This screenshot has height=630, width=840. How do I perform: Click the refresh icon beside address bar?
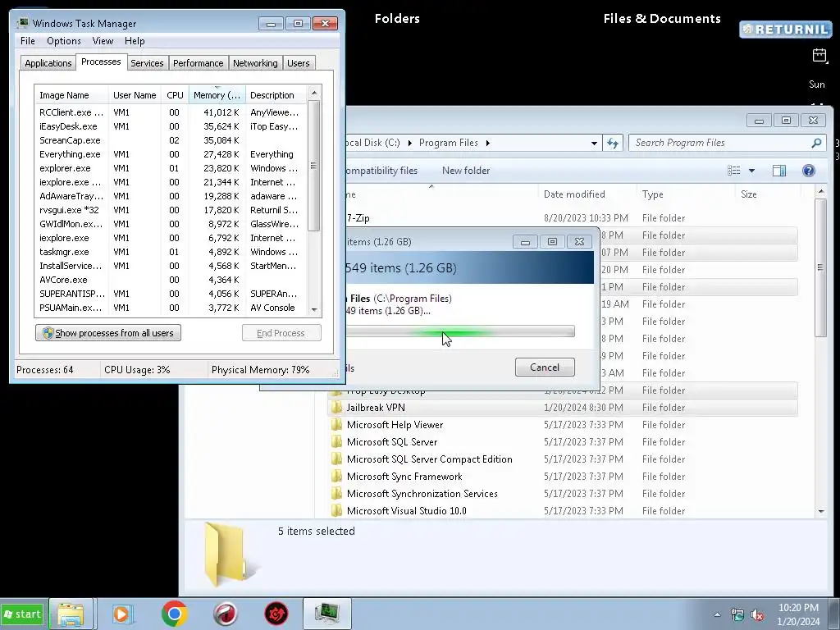tap(612, 143)
